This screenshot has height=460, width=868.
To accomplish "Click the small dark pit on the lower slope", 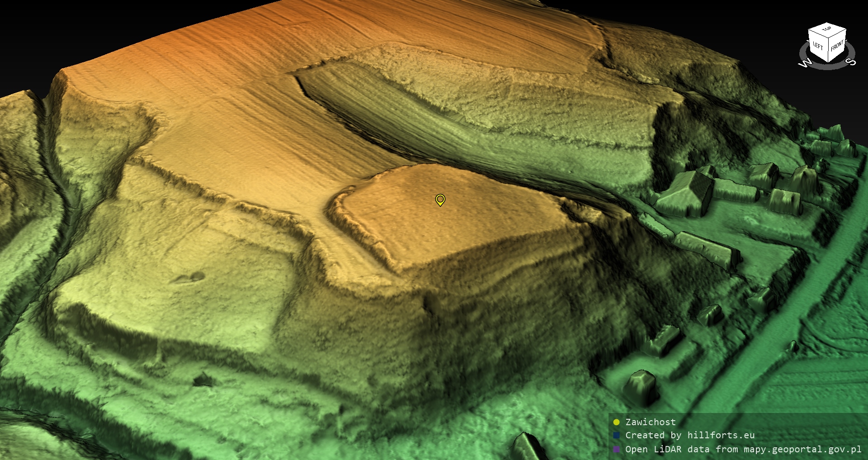I will click(x=203, y=380).
